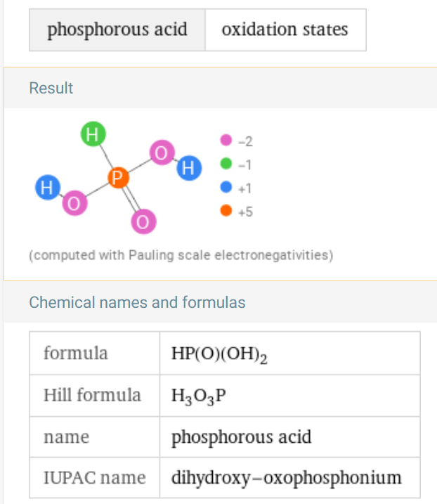This screenshot has height=504, width=437.
Task: Click the Hill formula value H3O3P
Action: pos(199,396)
